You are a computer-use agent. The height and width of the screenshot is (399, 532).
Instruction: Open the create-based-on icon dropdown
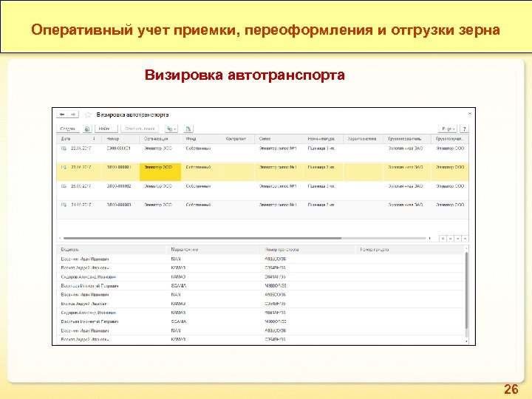pyautogui.click(x=171, y=129)
